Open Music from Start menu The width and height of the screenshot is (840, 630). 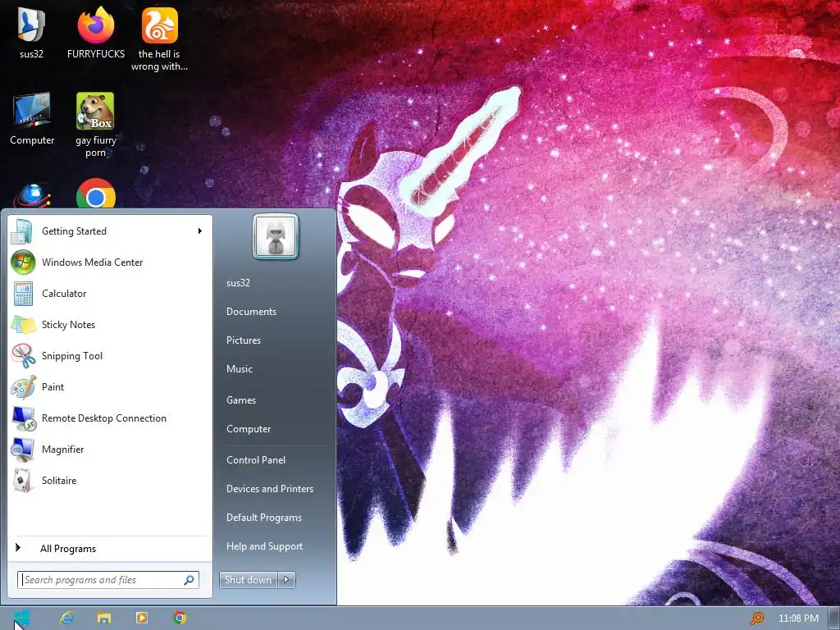click(x=240, y=369)
